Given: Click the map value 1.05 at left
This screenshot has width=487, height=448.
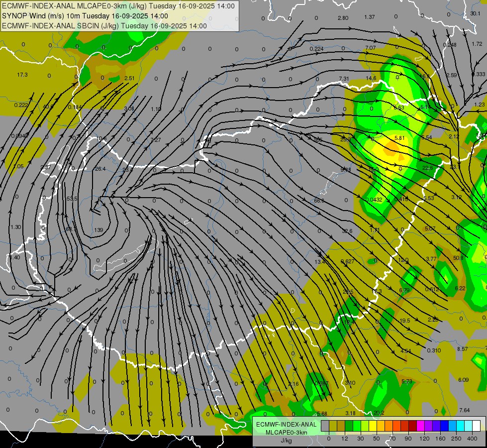Looking at the screenshot, I should (x=18, y=166).
